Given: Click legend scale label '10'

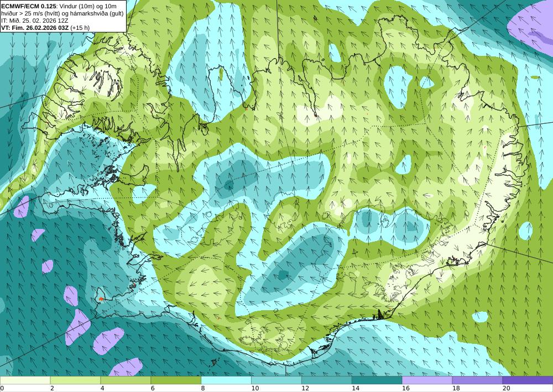Looking at the screenshot, I should (x=255, y=389).
